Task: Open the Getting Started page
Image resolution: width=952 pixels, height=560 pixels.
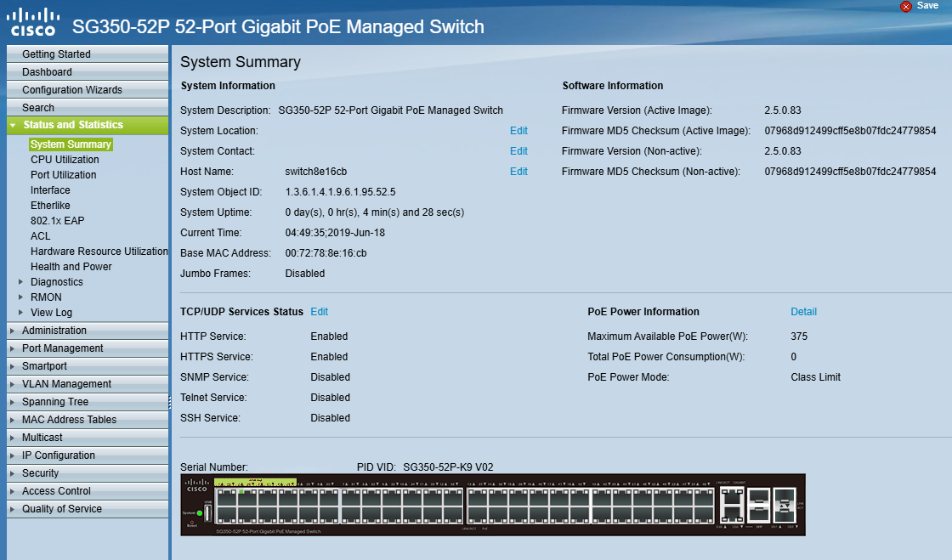Action: tap(88, 54)
